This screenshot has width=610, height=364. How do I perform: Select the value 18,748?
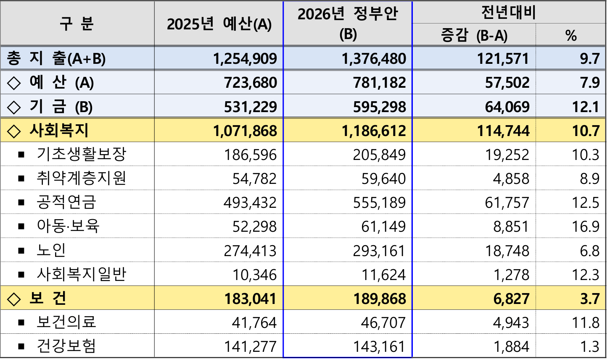pyautogui.click(x=507, y=251)
